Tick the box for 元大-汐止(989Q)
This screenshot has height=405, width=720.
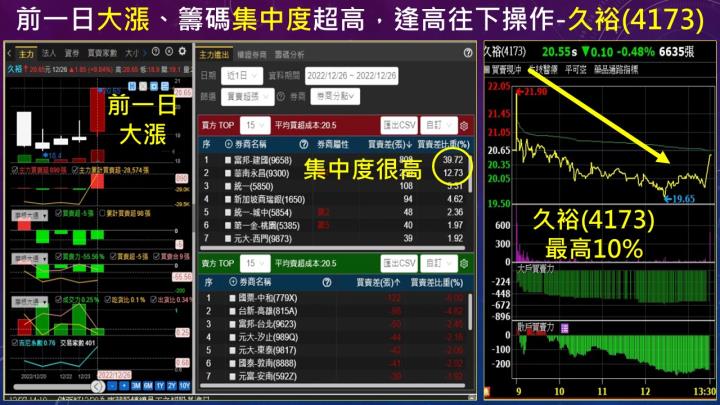click(x=232, y=337)
